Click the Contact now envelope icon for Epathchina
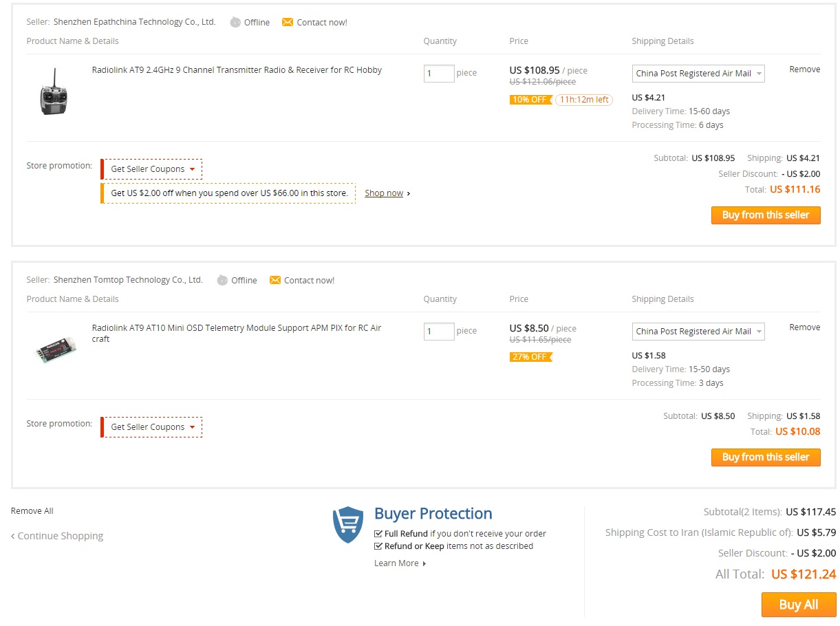The width and height of the screenshot is (840, 626). click(288, 22)
